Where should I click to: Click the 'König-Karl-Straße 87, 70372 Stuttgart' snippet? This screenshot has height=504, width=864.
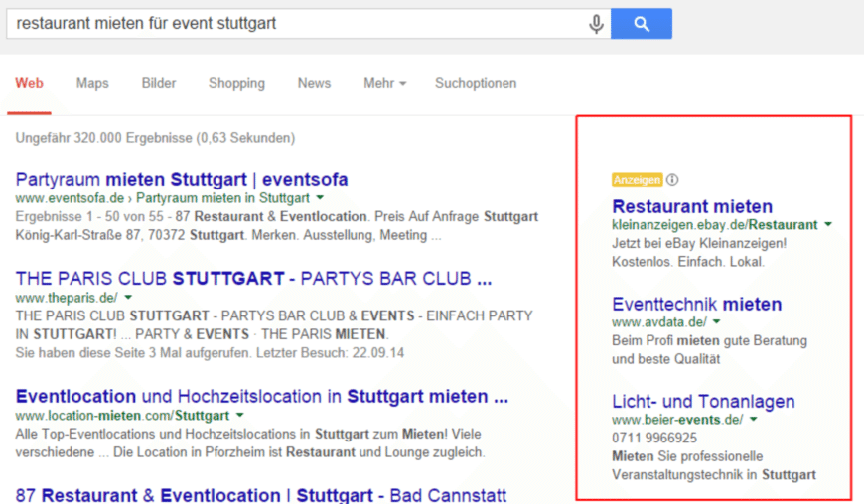pyautogui.click(x=129, y=235)
